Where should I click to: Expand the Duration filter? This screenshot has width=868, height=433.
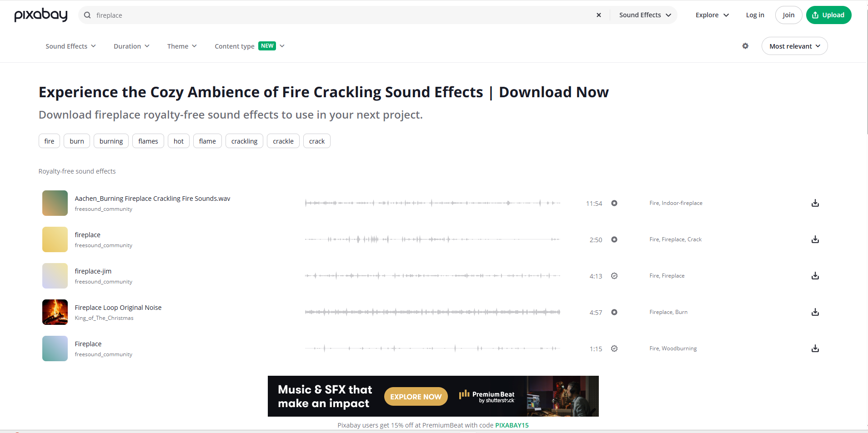(131, 46)
